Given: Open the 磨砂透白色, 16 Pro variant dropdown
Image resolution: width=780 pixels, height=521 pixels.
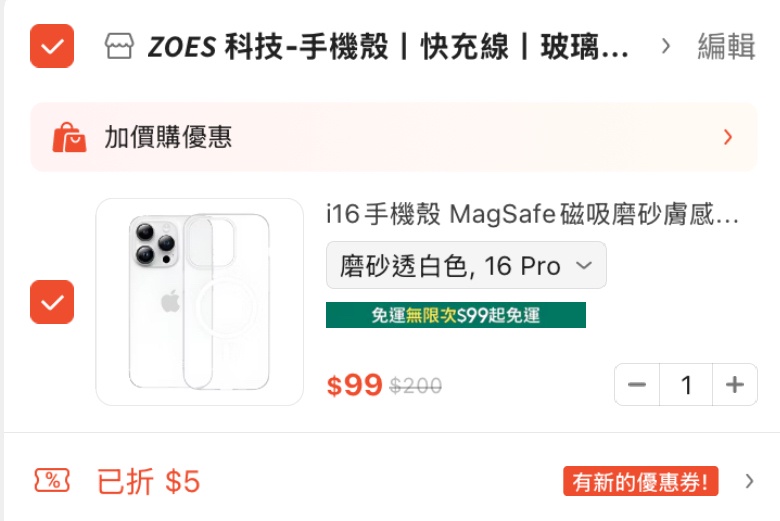Looking at the screenshot, I should tap(466, 265).
